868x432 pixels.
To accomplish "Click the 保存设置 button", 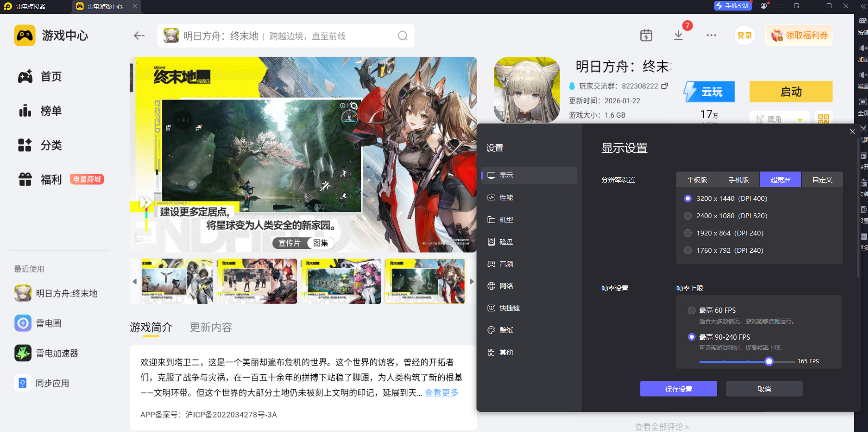I will click(x=679, y=389).
